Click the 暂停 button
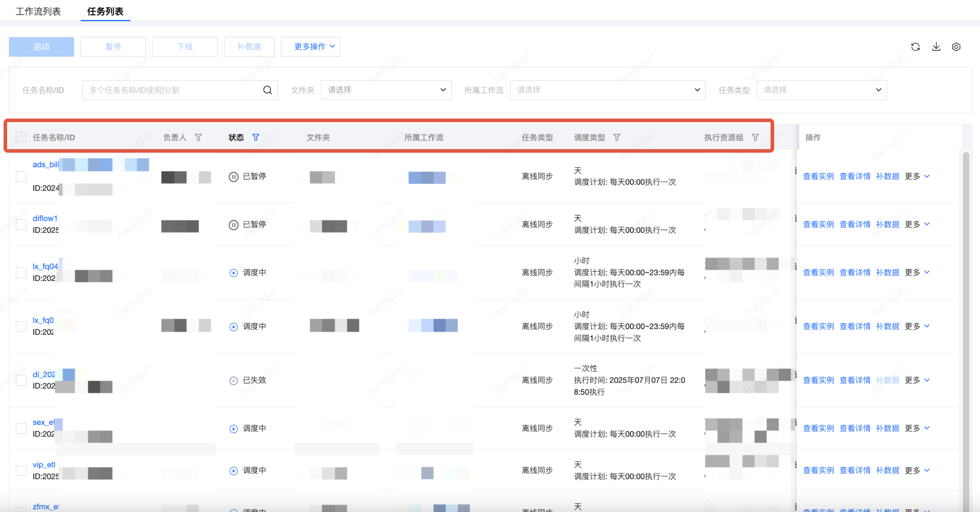This screenshot has width=980, height=512. coord(113,47)
